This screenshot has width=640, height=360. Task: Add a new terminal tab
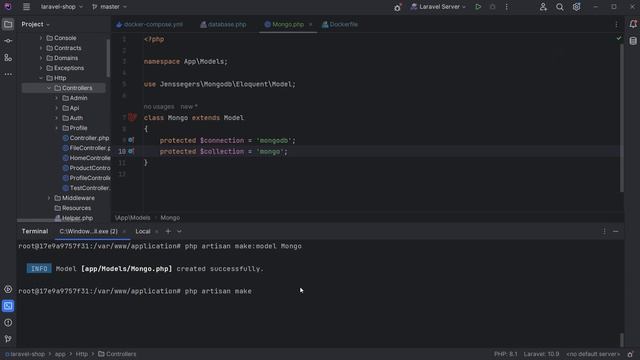point(168,231)
